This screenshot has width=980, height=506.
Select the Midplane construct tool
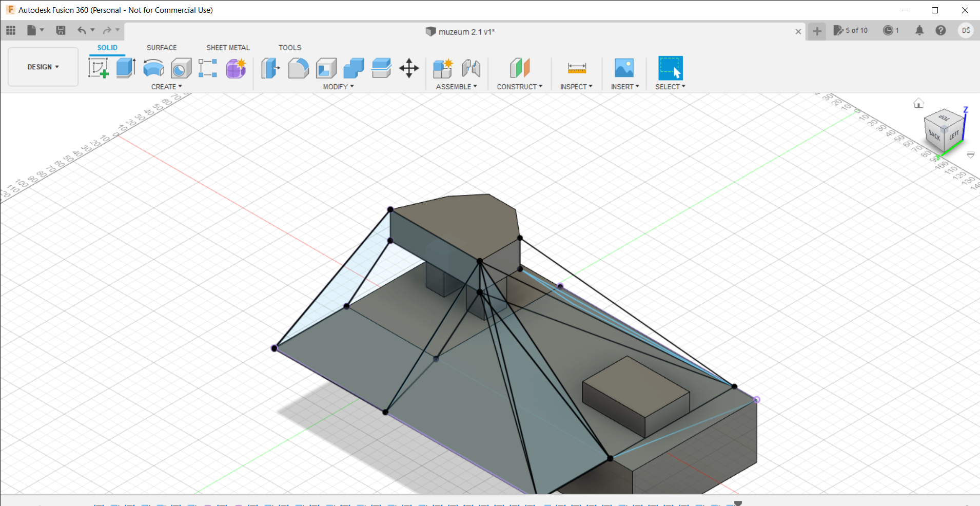pos(520,68)
